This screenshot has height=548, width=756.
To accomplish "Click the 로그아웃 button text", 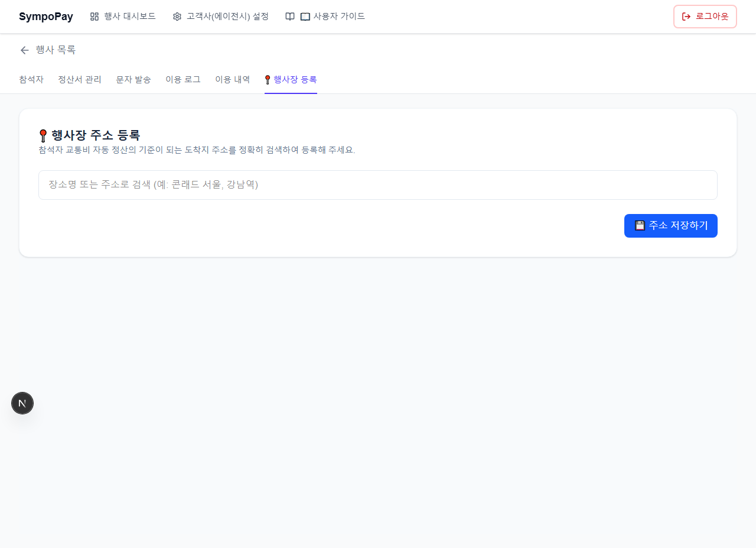I will (x=712, y=17).
